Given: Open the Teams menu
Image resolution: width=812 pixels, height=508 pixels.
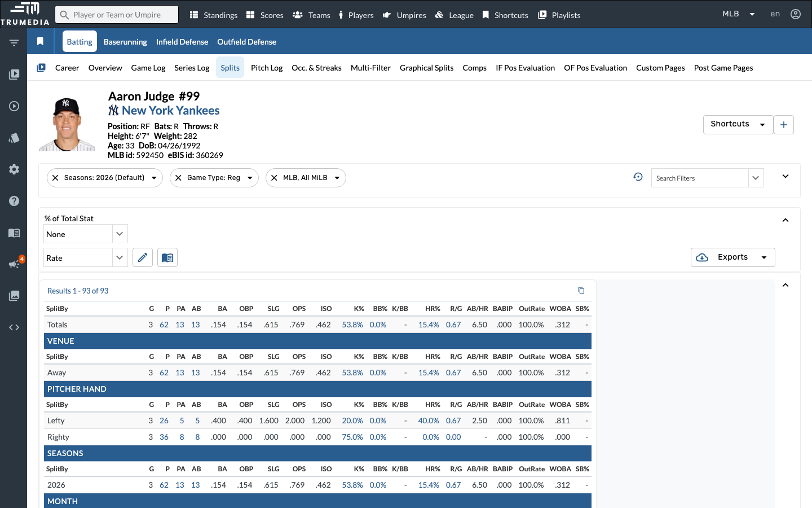Looking at the screenshot, I should [311, 15].
